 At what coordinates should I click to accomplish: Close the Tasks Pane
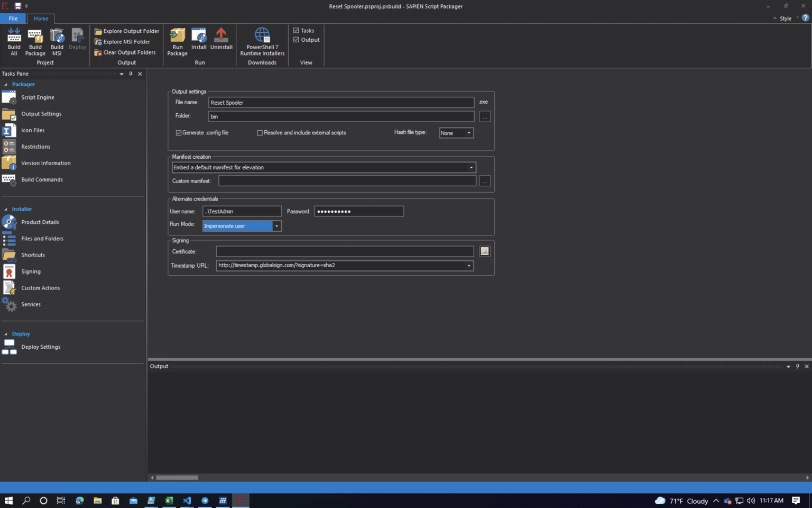click(x=140, y=74)
